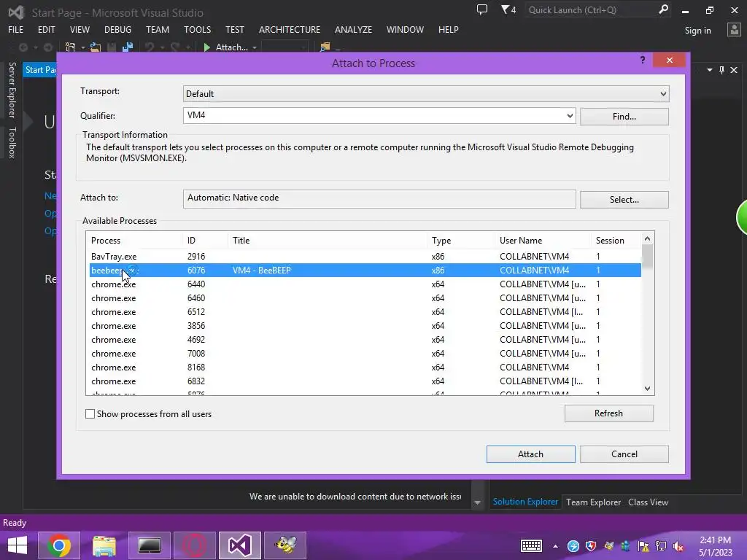
Task: Open File Explorer from the taskbar
Action: (104, 545)
